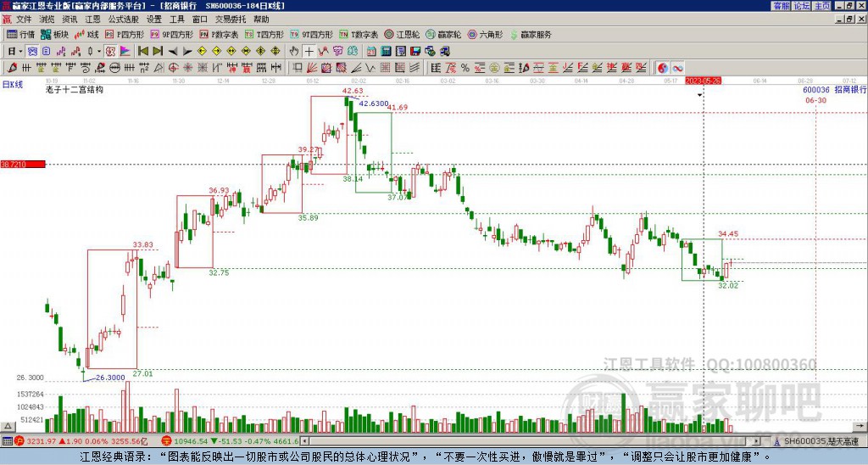Click the 主页 homepage button
Viewport: 868px width, 465px height.
822,6
